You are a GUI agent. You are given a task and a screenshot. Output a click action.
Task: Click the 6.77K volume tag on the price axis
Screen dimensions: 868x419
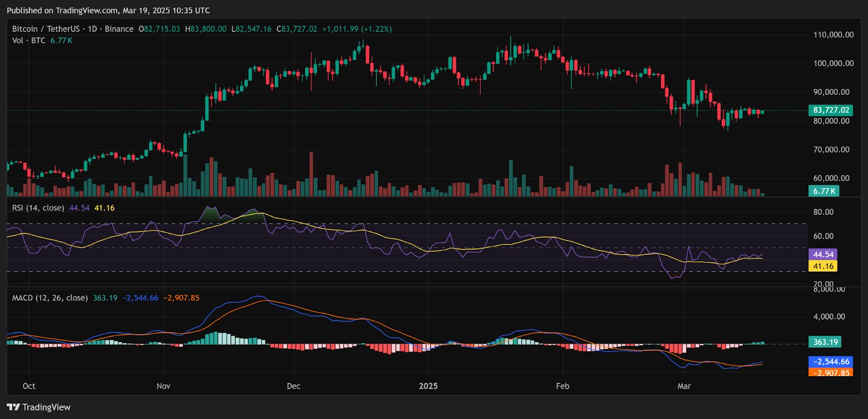824,191
